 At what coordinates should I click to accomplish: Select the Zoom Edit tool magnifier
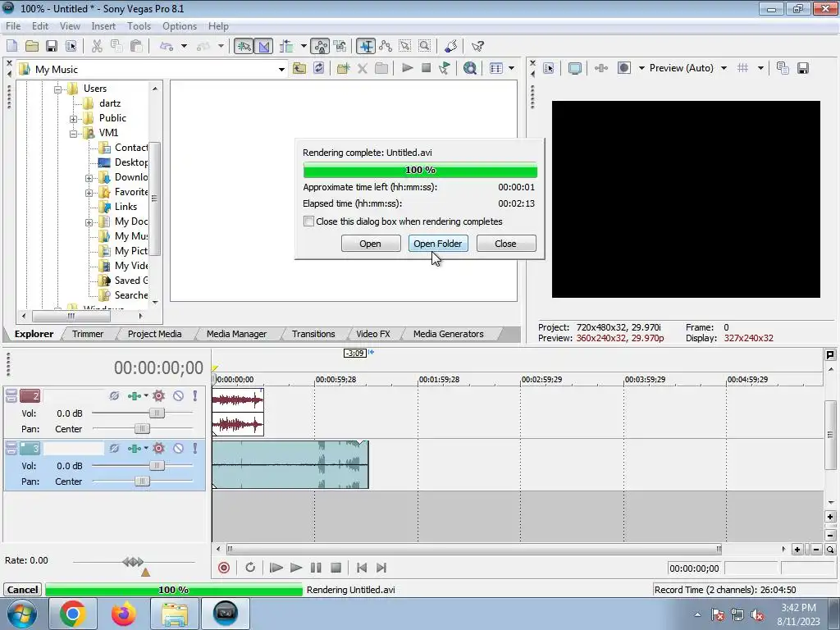point(425,46)
